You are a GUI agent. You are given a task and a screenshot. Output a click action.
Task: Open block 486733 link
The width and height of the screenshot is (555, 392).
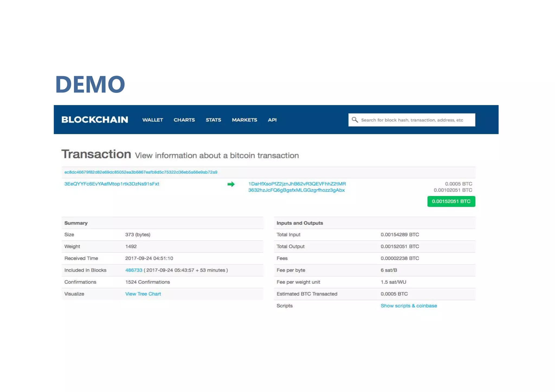click(134, 270)
